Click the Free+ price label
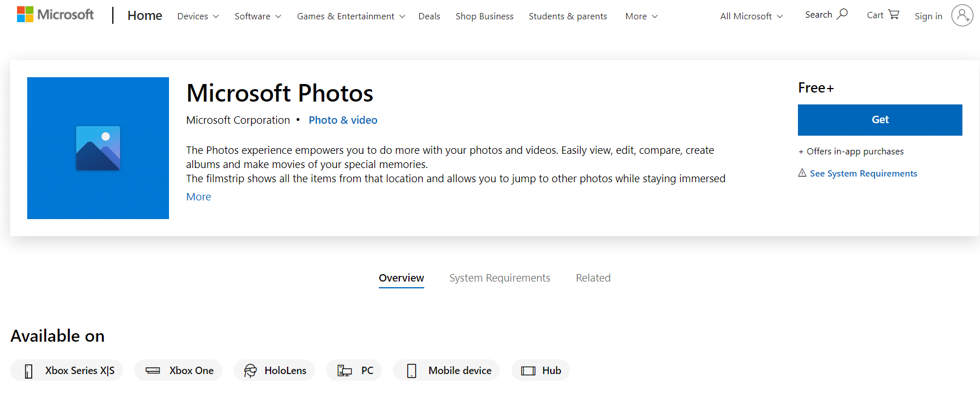The width and height of the screenshot is (980, 403). 816,88
